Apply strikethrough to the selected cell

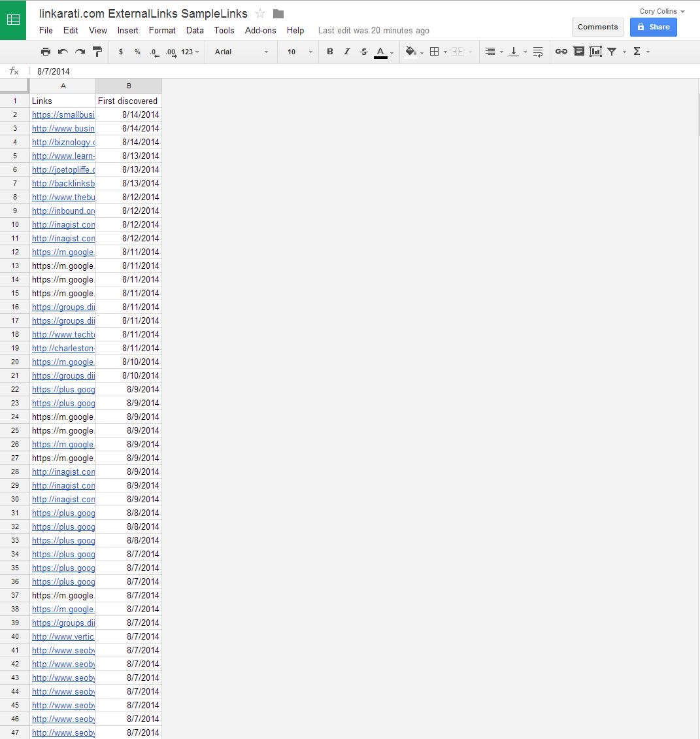[364, 51]
